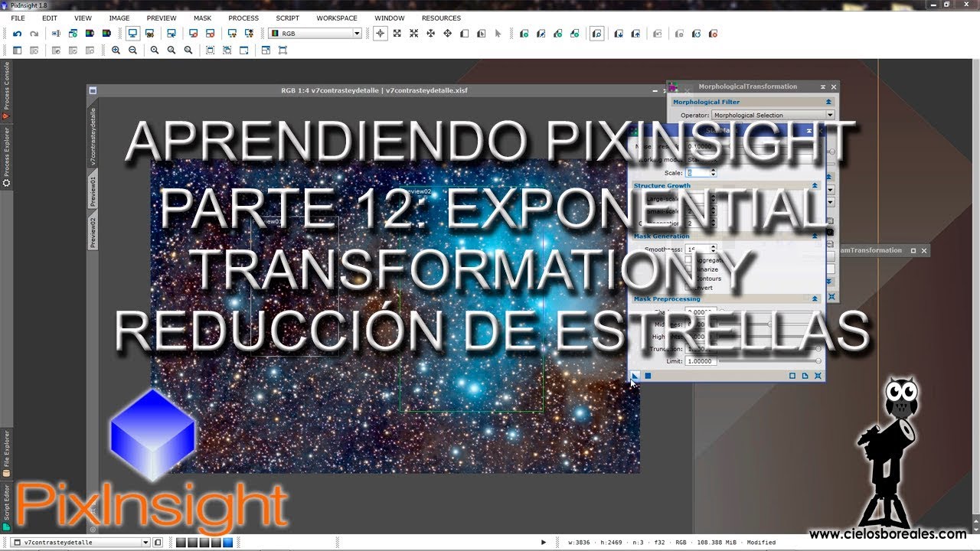980x551 pixels.
Task: Click the New Instance triangle in StarMask
Action: 635,376
